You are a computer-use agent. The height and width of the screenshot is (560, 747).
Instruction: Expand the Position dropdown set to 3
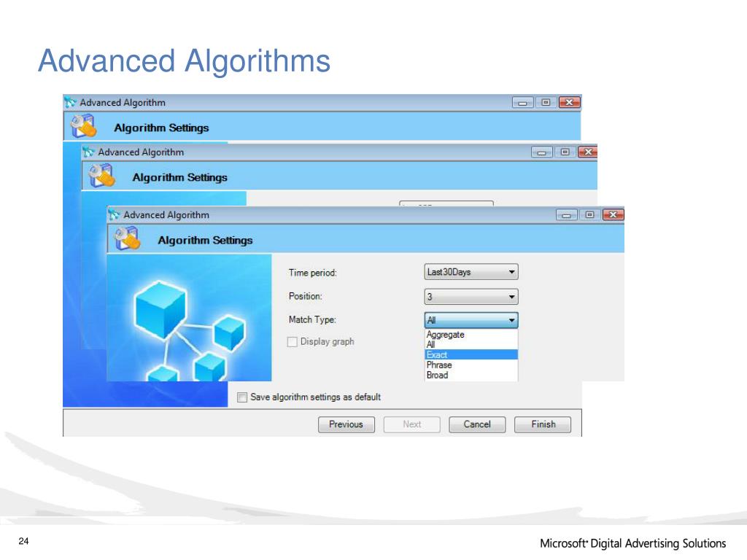pos(471,297)
